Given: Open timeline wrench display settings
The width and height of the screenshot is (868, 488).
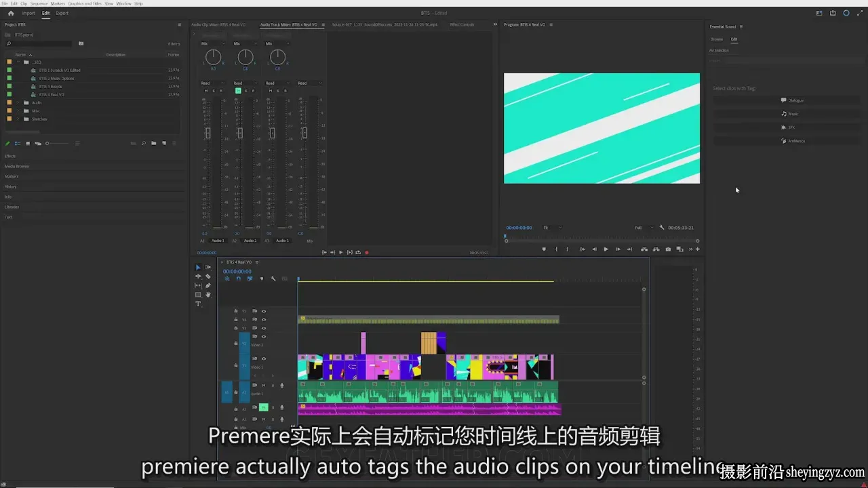Looking at the screenshot, I should (273, 279).
